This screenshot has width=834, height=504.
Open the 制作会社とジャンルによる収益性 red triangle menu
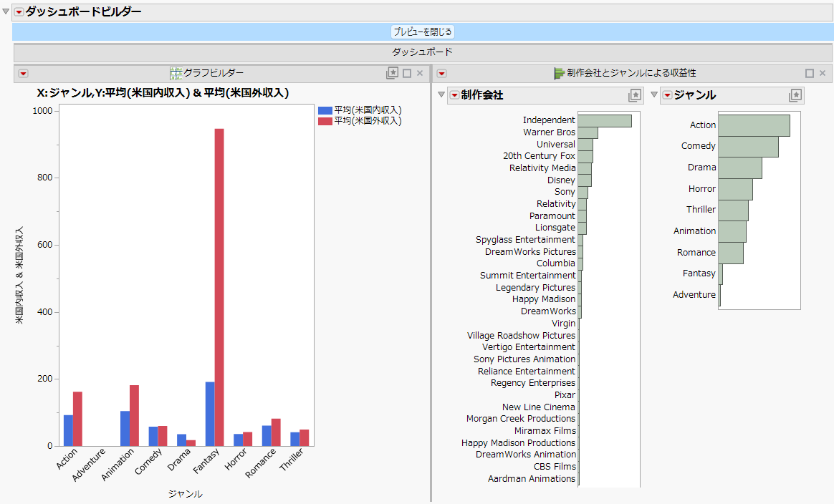(x=441, y=73)
